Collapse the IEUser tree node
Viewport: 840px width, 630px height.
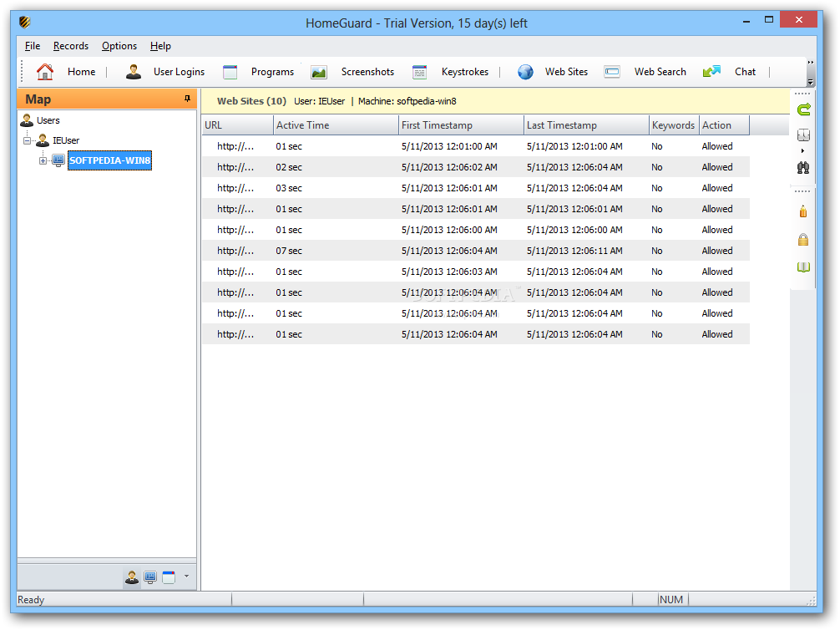27,140
